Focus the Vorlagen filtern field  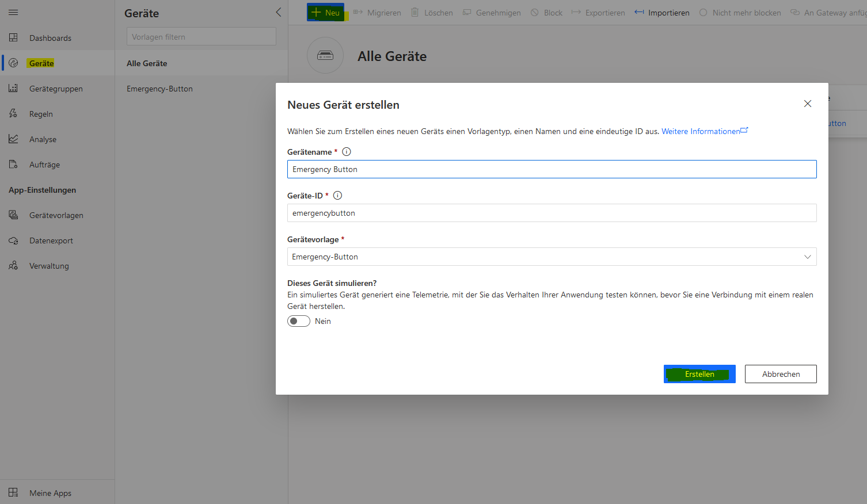[201, 37]
